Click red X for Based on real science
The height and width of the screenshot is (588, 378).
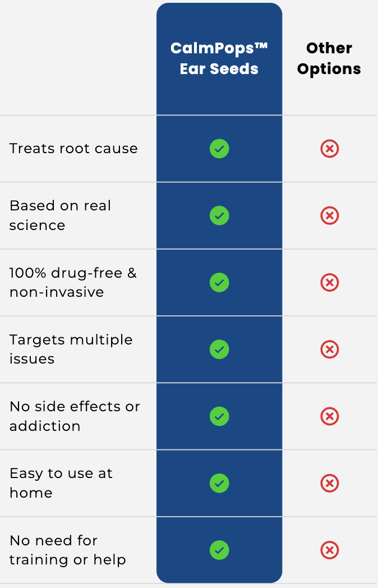pos(329,215)
